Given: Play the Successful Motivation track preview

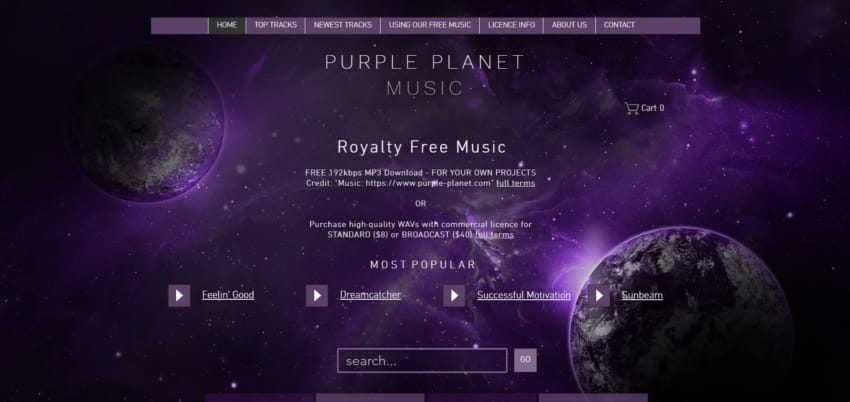Looking at the screenshot, I should point(454,295).
